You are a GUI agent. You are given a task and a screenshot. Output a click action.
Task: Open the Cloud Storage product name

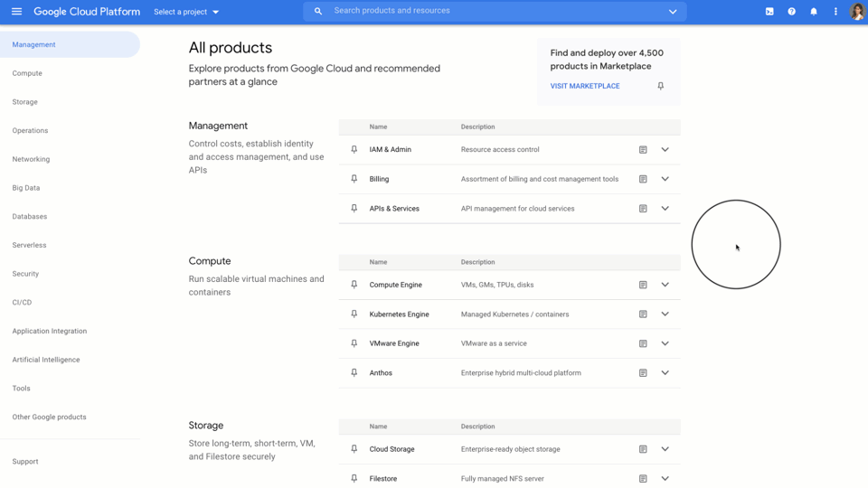392,449
